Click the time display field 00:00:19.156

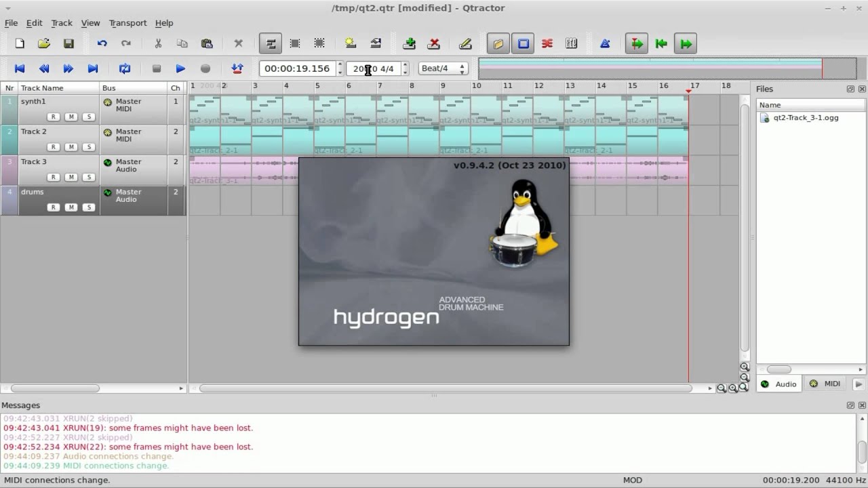(x=297, y=68)
